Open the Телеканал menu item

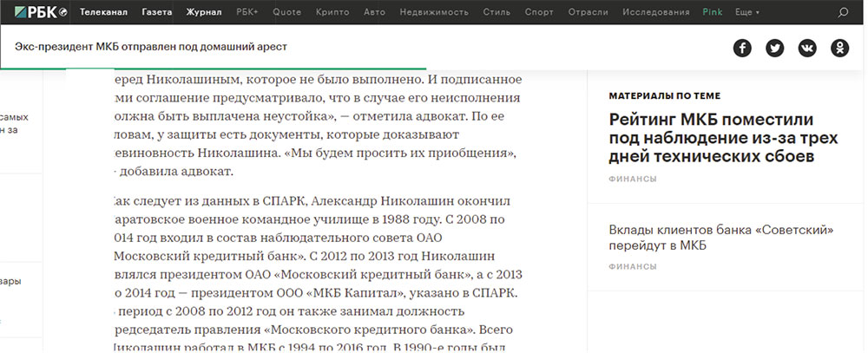tap(103, 13)
